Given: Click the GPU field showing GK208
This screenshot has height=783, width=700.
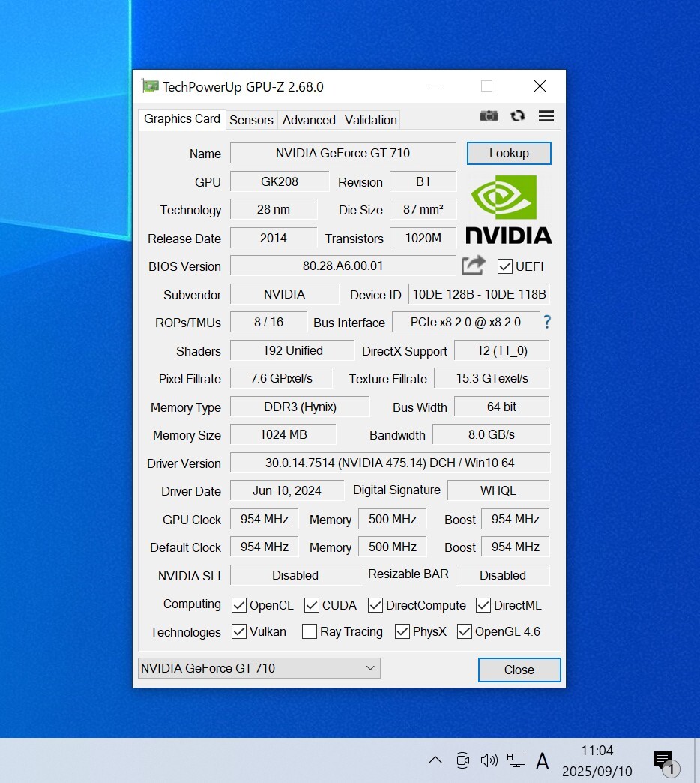Looking at the screenshot, I should point(280,181).
